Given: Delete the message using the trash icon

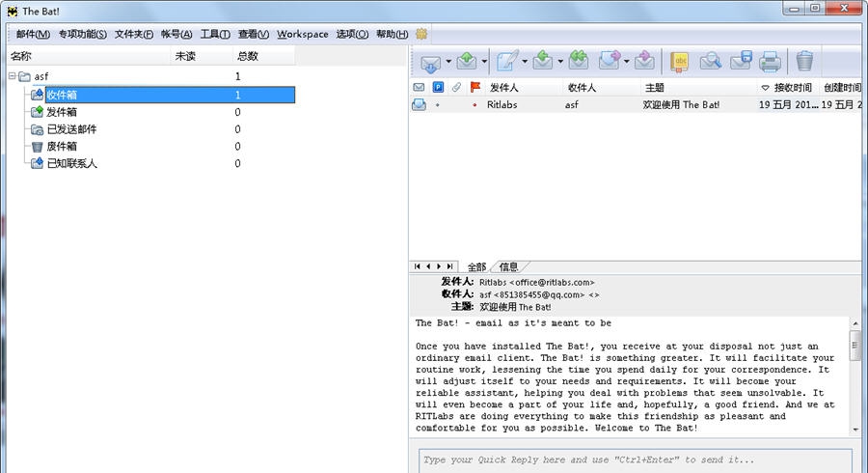Looking at the screenshot, I should [803, 62].
